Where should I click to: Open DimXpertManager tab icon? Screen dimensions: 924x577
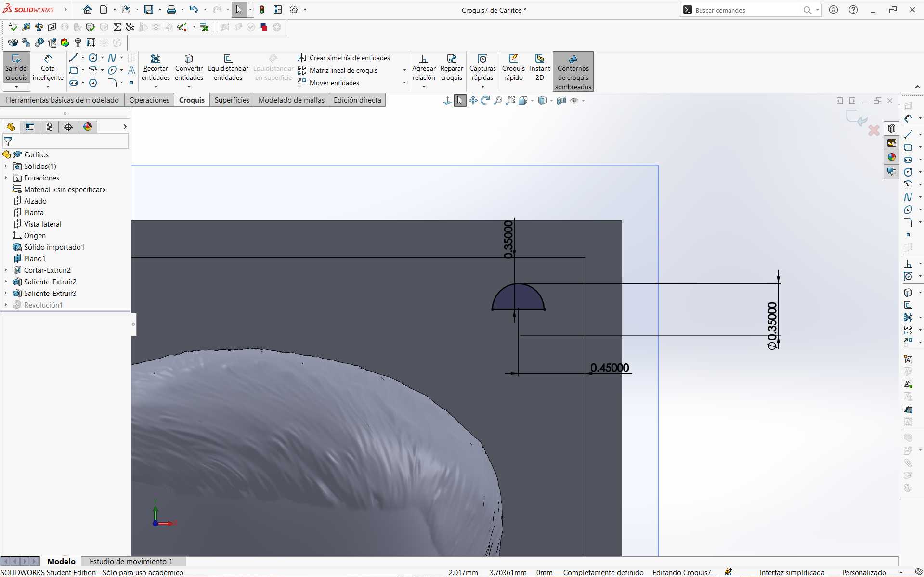pyautogui.click(x=68, y=127)
